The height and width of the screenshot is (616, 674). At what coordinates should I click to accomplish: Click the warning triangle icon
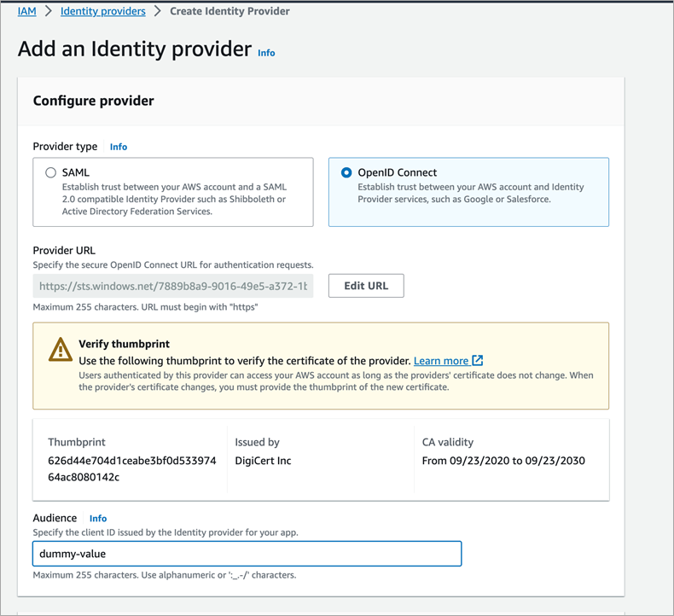coord(60,350)
